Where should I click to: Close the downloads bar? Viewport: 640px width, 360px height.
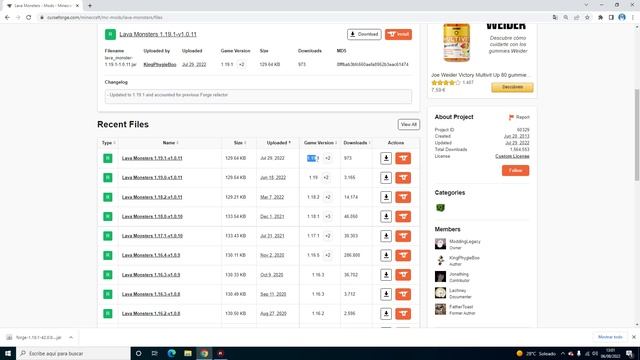point(633,337)
